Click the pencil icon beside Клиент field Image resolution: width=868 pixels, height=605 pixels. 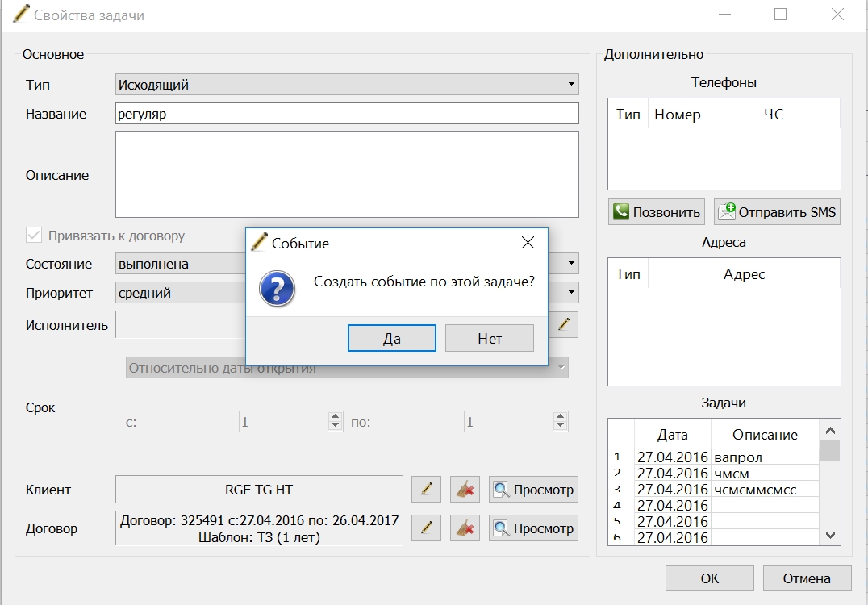(426, 490)
